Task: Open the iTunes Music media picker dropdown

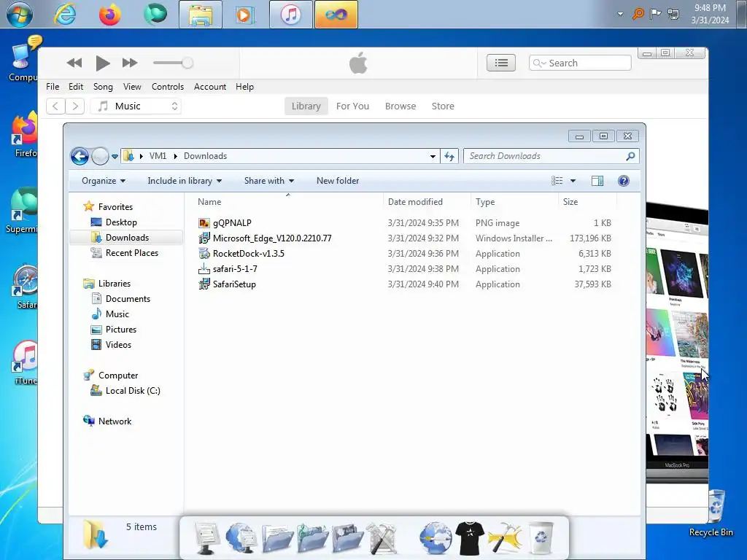Action: (136, 106)
